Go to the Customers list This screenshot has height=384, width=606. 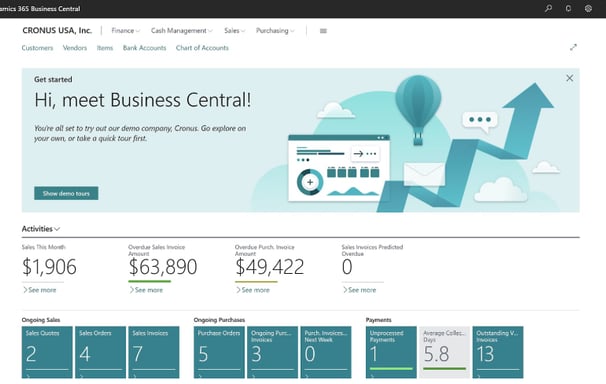[37, 48]
